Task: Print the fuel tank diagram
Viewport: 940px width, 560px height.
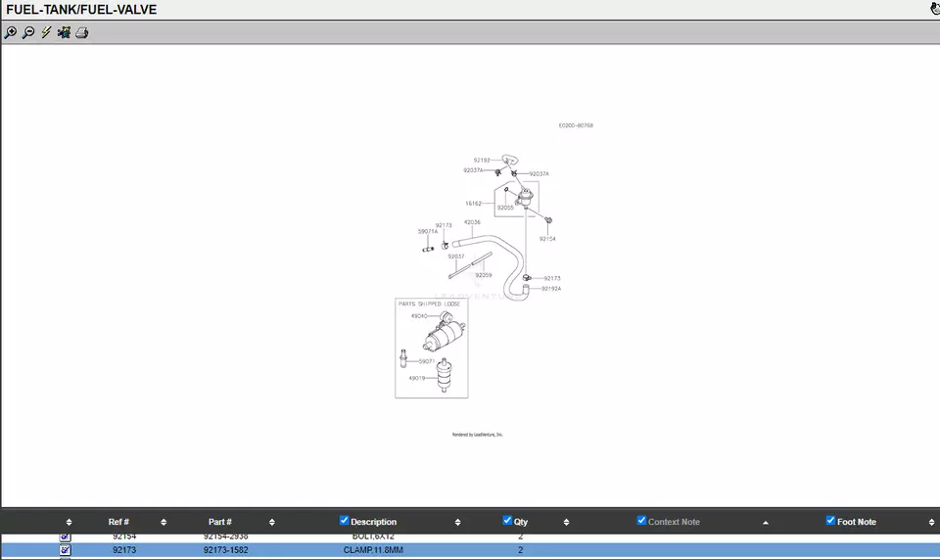Action: click(x=82, y=32)
